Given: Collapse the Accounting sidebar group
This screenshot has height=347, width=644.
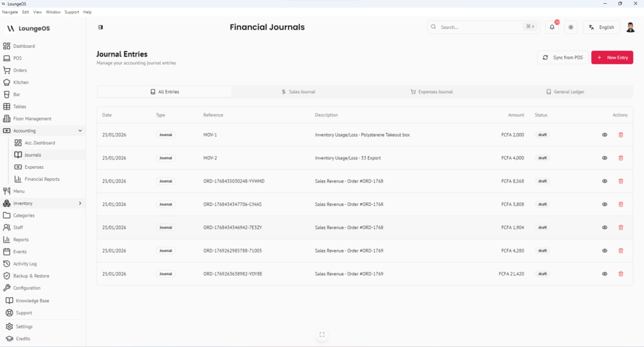Looking at the screenshot, I should tap(80, 131).
